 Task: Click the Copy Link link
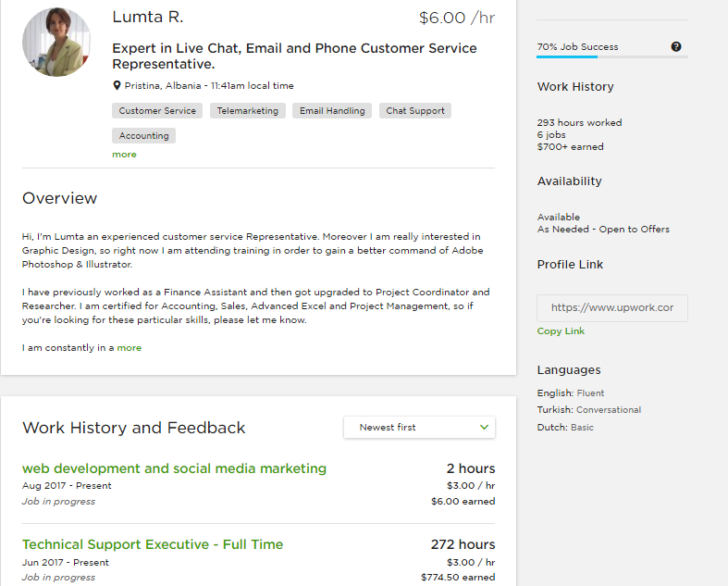pos(561,330)
